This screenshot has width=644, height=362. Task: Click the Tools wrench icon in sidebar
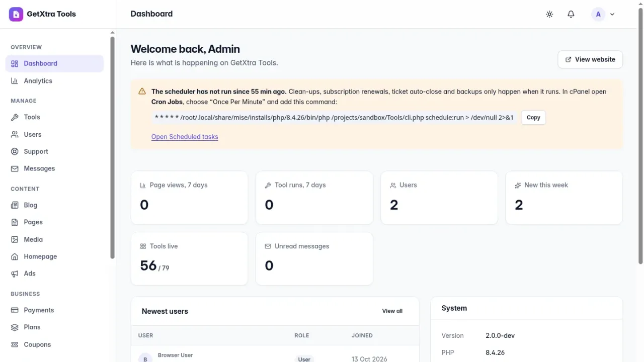tap(15, 117)
